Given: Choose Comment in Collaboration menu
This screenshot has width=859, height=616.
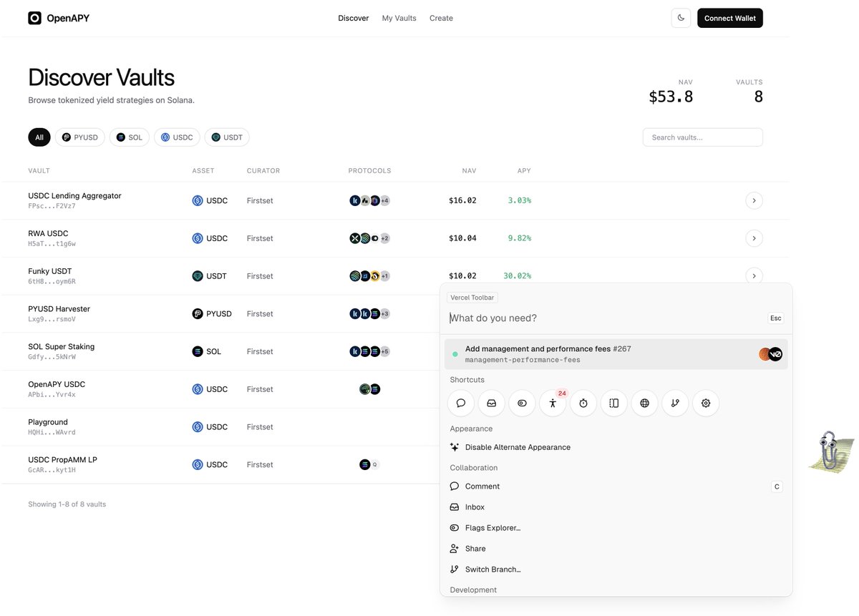Looking at the screenshot, I should (x=616, y=487).
